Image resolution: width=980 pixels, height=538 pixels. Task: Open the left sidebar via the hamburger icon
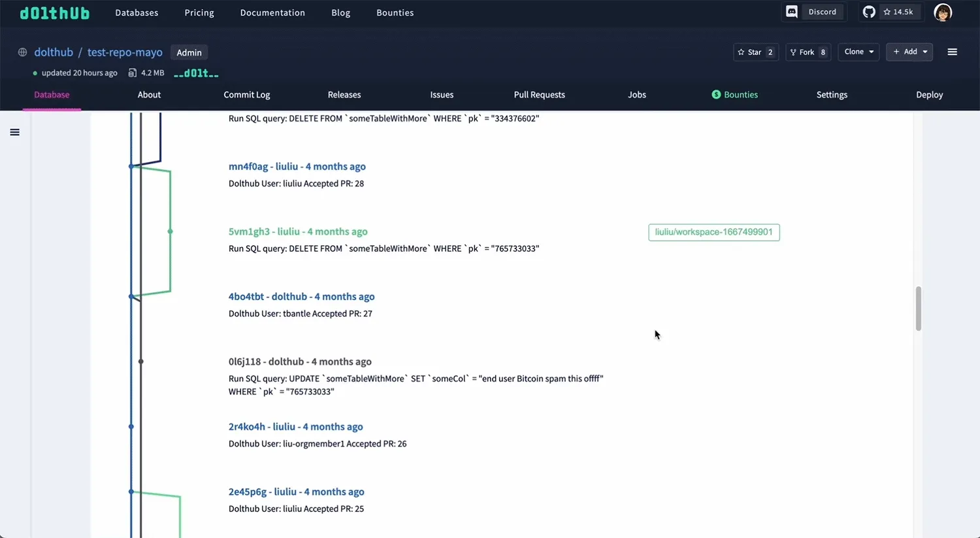coord(14,132)
